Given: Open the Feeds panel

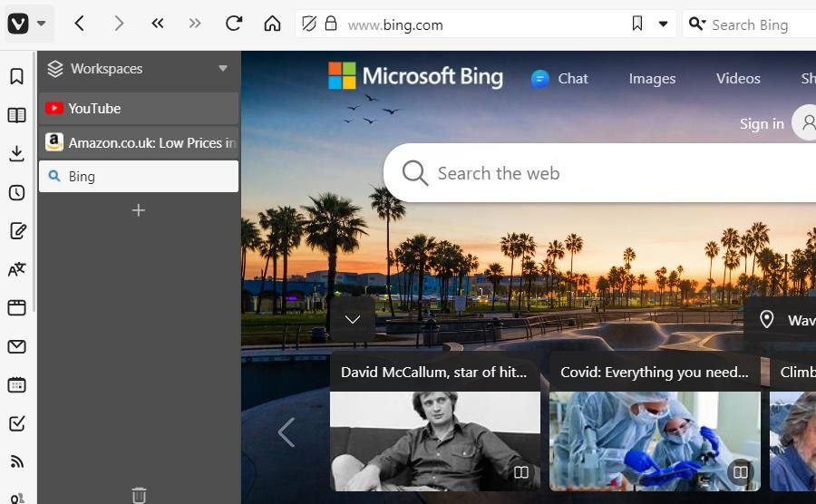Looking at the screenshot, I should click(x=16, y=462).
